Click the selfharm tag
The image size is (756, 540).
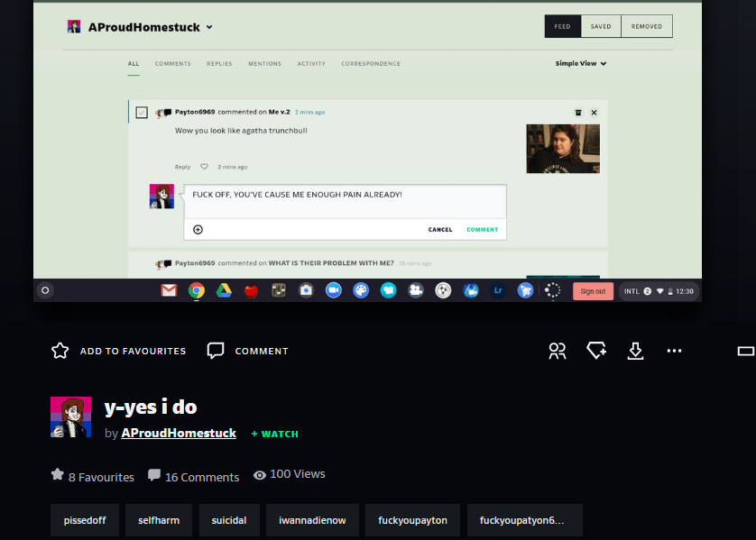159,520
